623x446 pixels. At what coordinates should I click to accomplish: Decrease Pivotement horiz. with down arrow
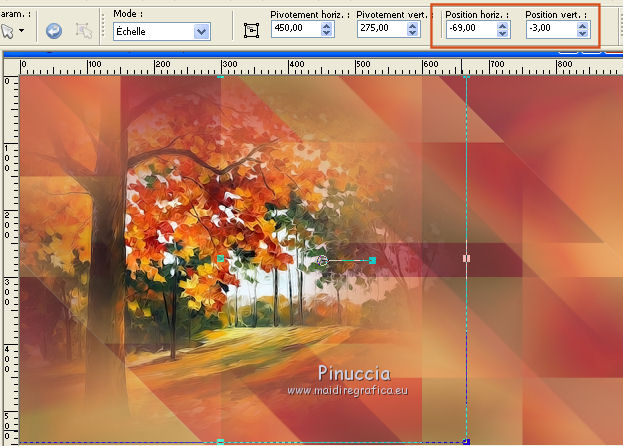pos(327,33)
